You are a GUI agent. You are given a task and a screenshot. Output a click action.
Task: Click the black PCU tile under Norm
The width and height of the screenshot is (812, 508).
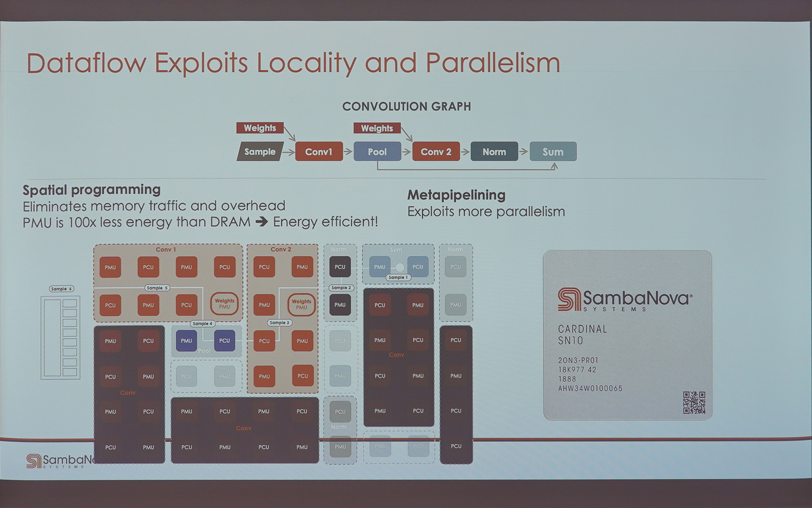[340, 267]
